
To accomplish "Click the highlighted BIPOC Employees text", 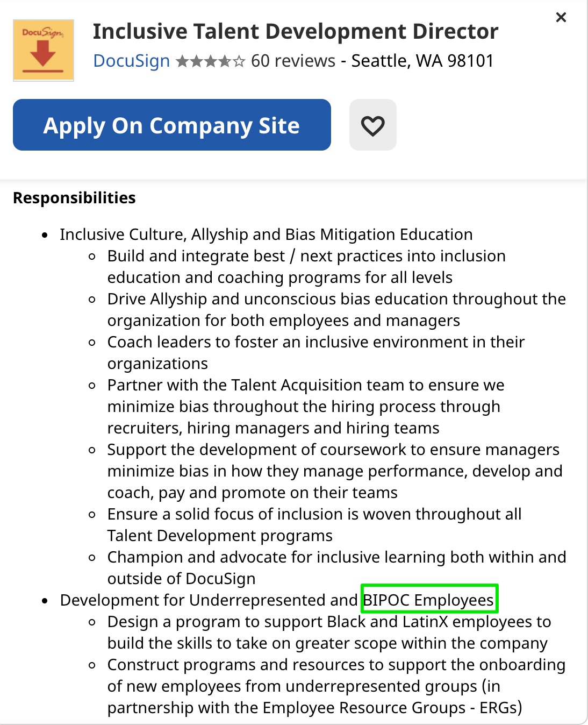I will click(429, 600).
